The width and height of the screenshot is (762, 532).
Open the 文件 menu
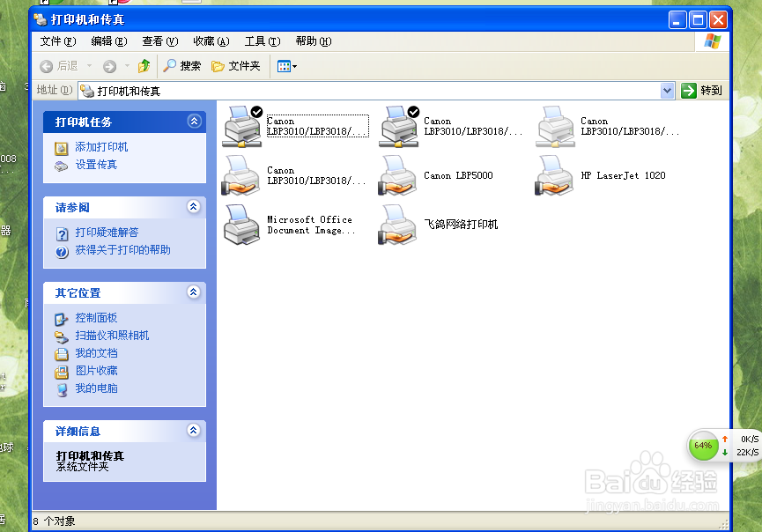(58, 41)
